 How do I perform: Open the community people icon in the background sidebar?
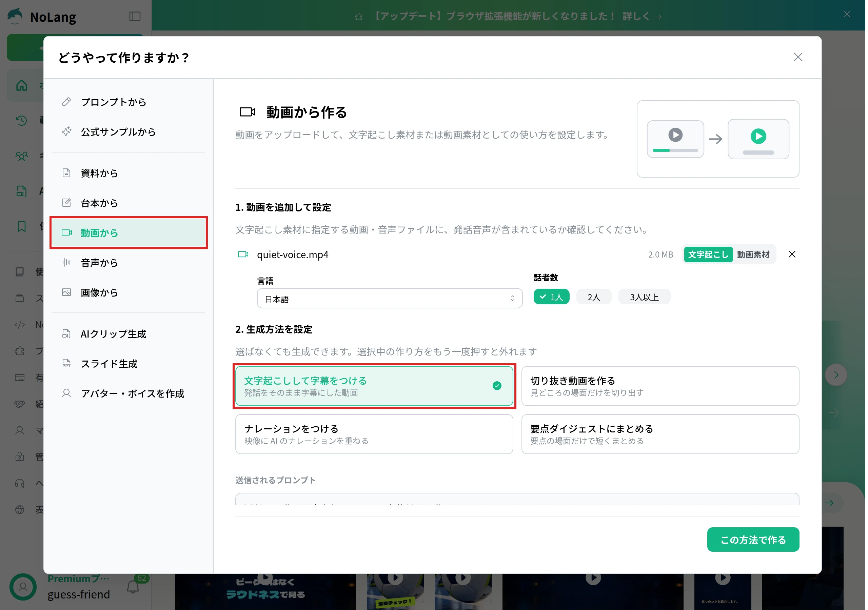pos(22,156)
